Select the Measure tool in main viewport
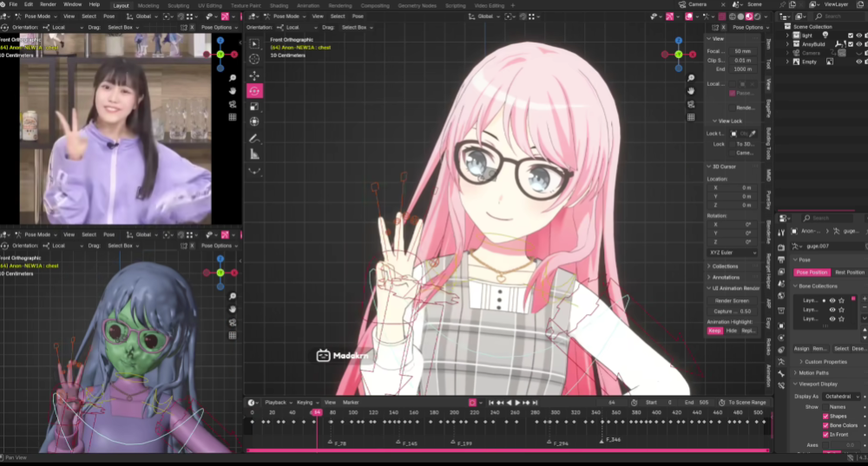 [254, 154]
